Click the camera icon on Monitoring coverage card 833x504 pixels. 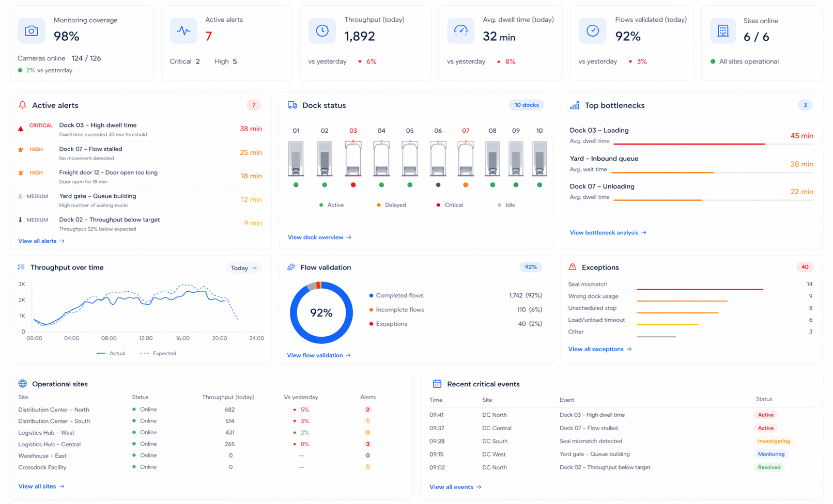click(x=31, y=31)
